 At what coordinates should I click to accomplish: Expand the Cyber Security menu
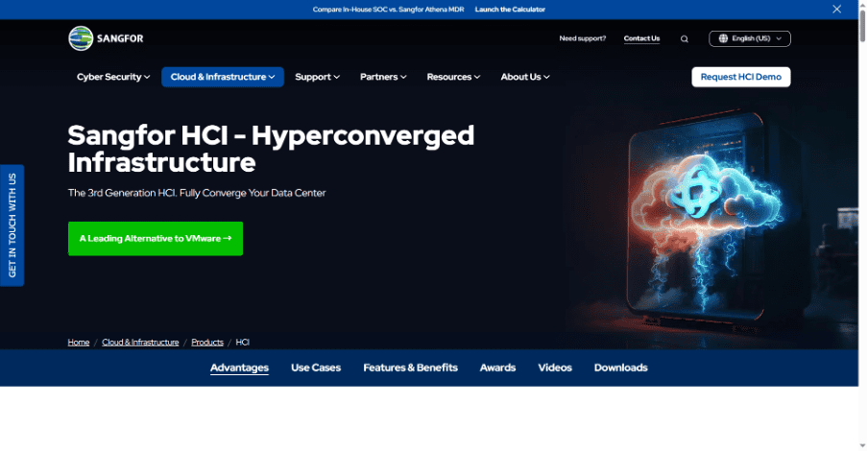coord(113,77)
